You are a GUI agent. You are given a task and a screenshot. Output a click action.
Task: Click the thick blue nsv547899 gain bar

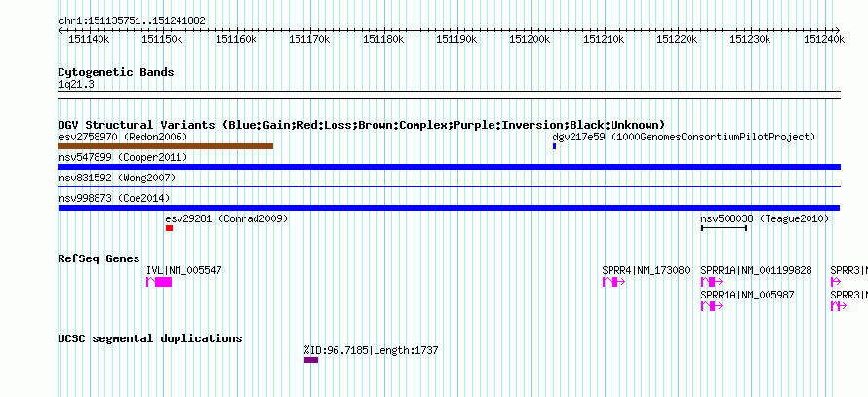(449, 167)
